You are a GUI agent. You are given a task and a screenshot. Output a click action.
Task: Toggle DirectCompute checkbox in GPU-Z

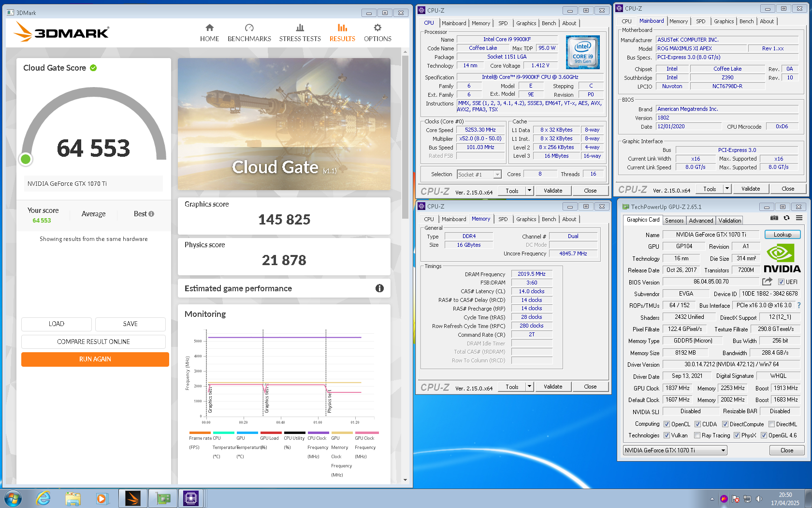725,424
